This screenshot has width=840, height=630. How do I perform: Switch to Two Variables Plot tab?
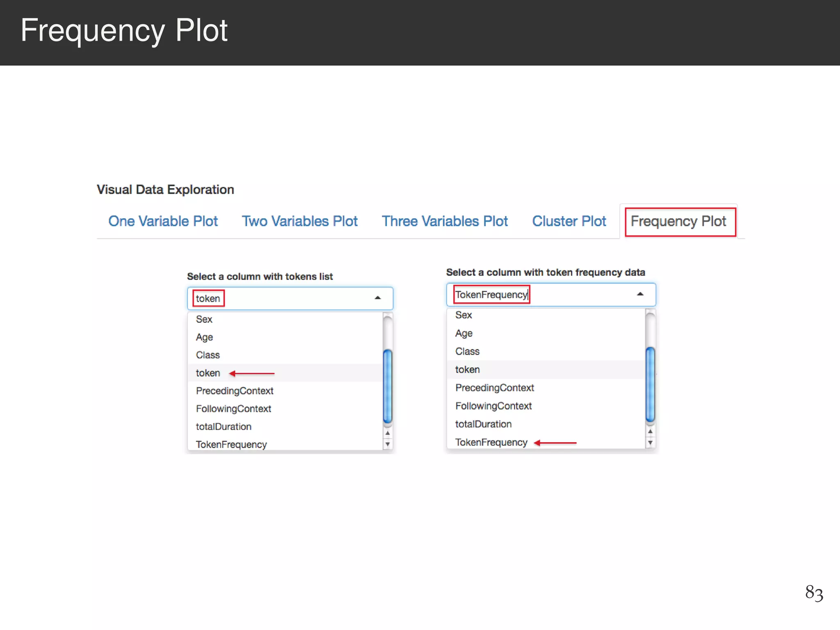tap(299, 221)
